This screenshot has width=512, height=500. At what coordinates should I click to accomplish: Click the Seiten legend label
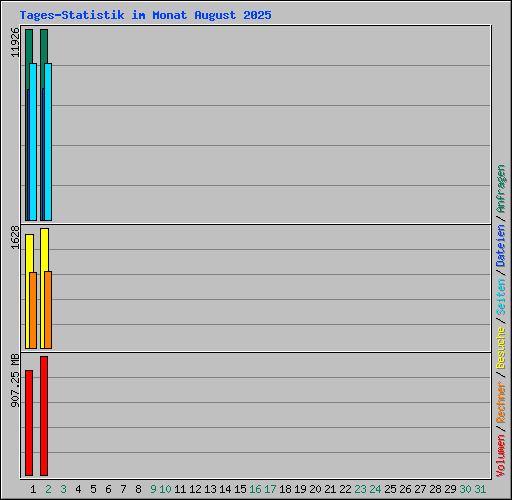coord(501,297)
